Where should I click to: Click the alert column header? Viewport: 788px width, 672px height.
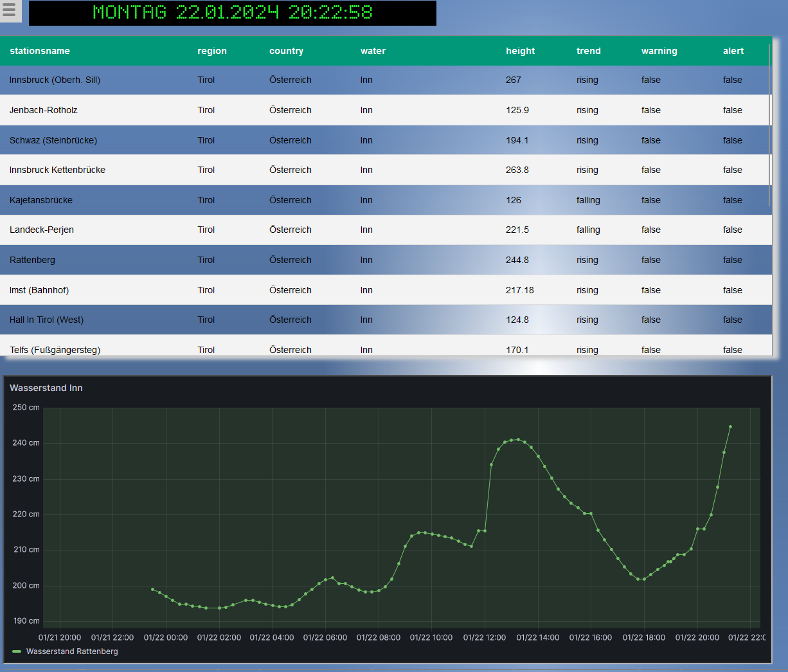733,51
